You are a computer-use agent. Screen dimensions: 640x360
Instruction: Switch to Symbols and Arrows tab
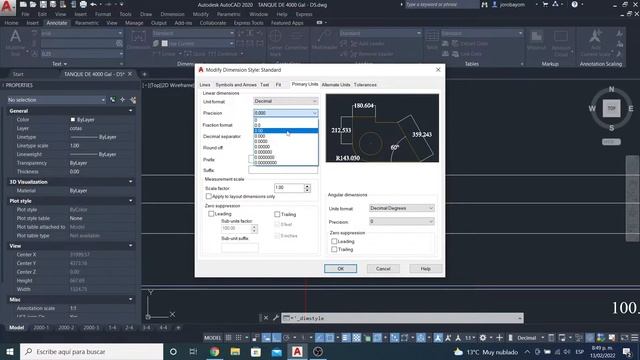tap(236, 84)
